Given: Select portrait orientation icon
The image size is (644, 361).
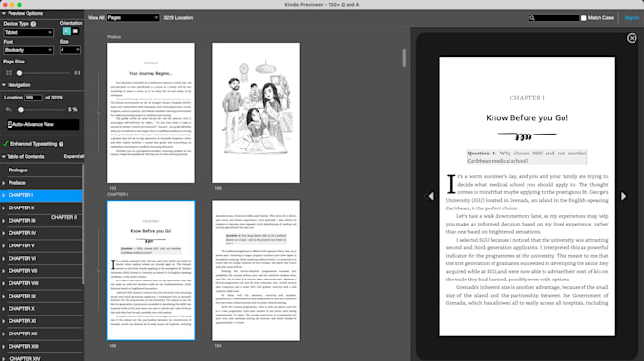Looking at the screenshot, I should [x=66, y=31].
